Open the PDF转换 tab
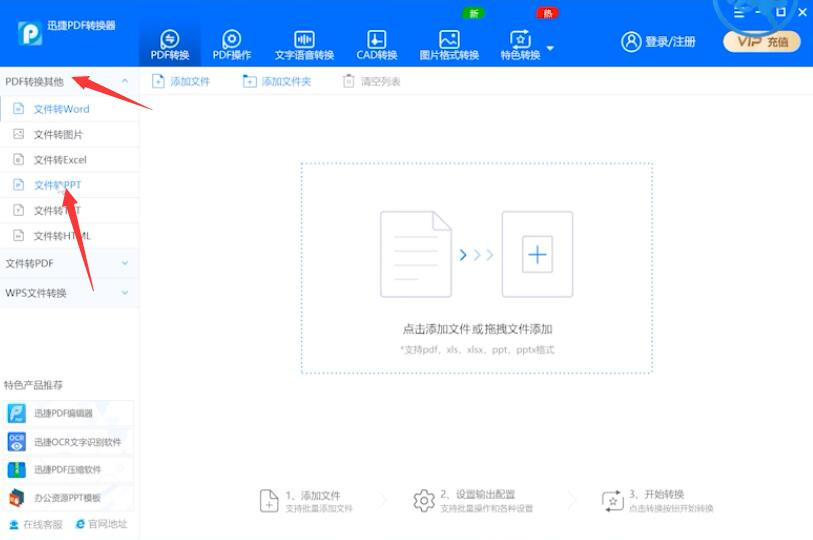Image resolution: width=813 pixels, height=540 pixels. 170,45
